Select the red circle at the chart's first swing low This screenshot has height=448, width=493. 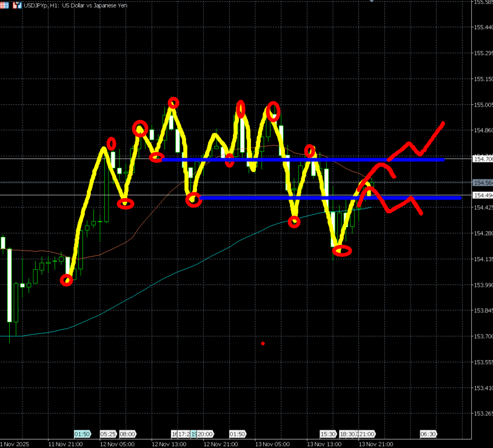tap(67, 280)
